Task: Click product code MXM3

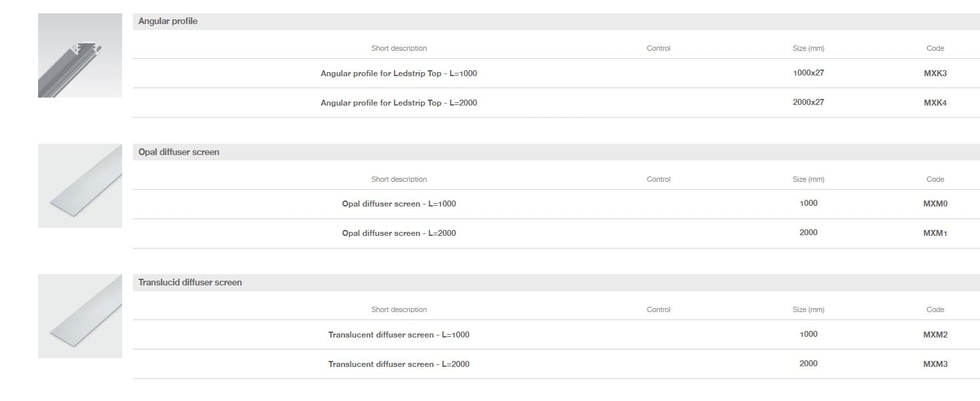Action: [935, 364]
